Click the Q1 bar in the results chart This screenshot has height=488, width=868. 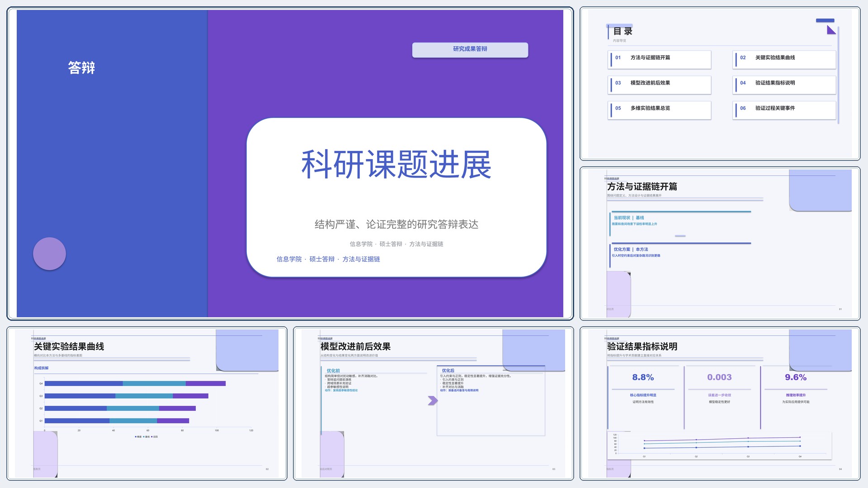click(x=117, y=421)
